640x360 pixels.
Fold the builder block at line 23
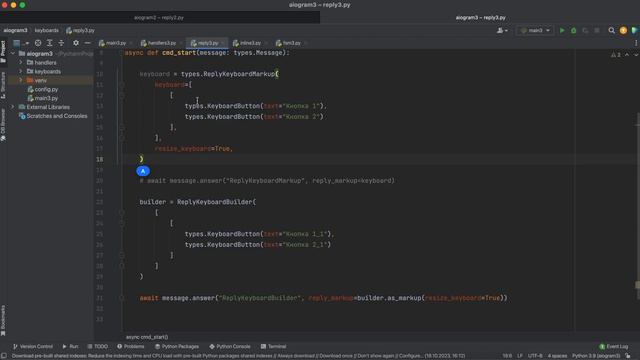tap(121, 213)
